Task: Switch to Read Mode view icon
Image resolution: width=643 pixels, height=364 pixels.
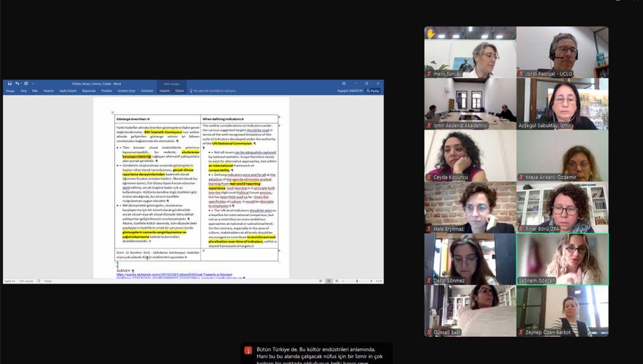Action: [321, 281]
